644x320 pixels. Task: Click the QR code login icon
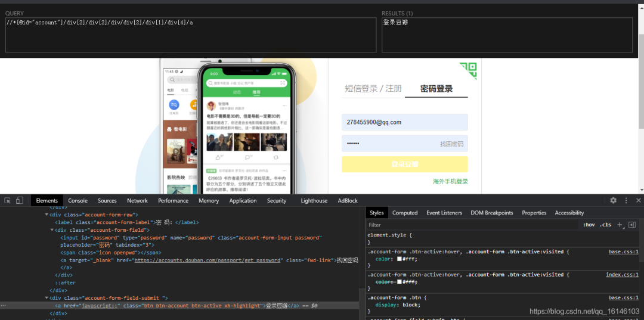[x=468, y=70]
